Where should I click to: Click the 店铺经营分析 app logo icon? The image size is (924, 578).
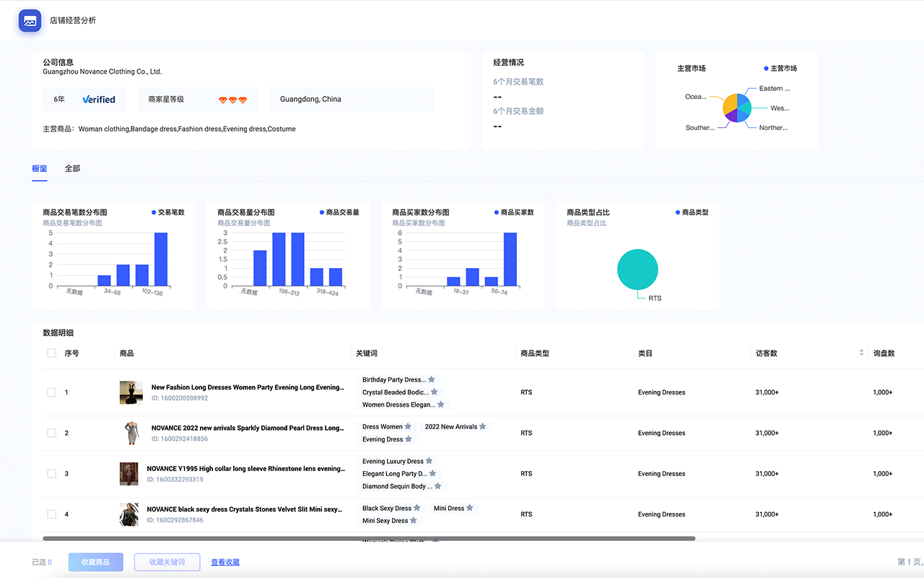tap(30, 21)
